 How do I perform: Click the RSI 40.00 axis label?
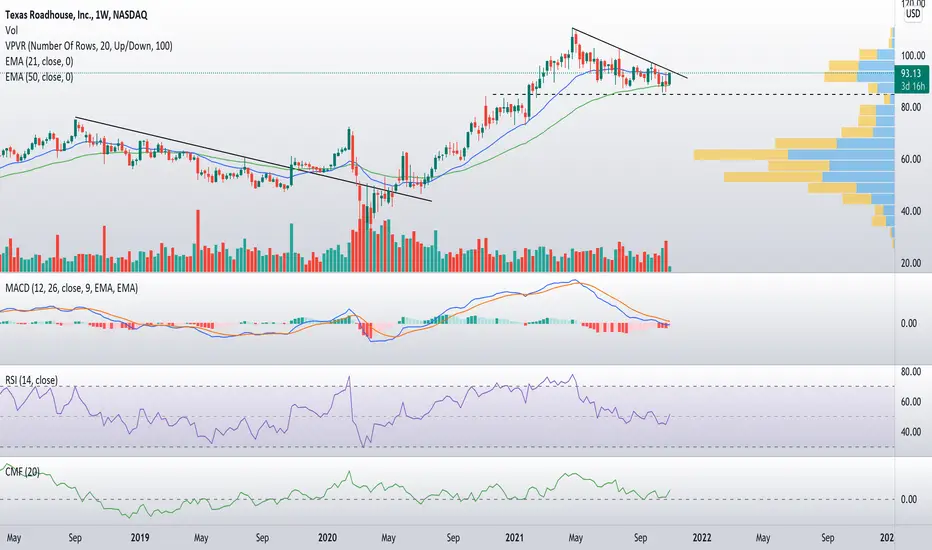[911, 432]
